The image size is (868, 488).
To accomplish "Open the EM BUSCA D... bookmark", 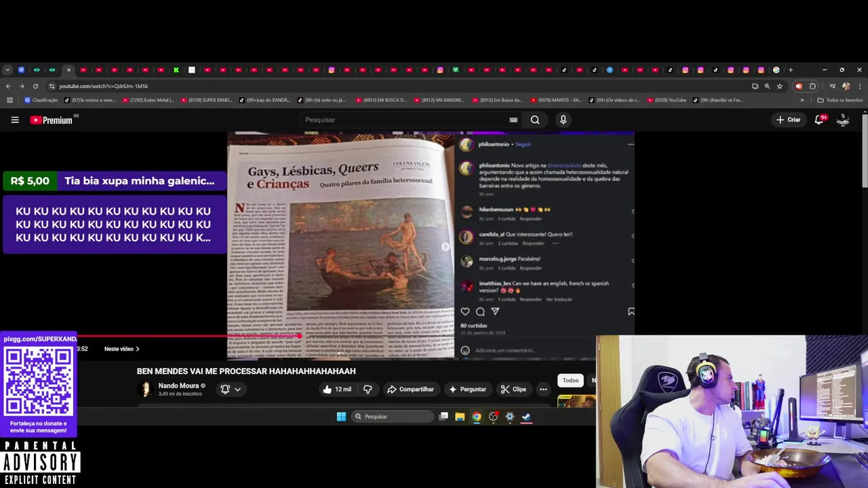I will 381,100.
